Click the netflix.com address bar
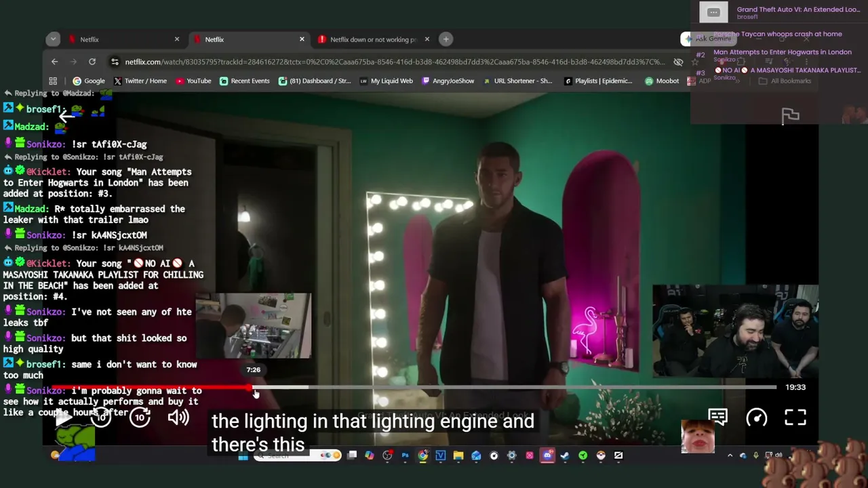Image resolution: width=868 pixels, height=488 pixels. (x=395, y=62)
